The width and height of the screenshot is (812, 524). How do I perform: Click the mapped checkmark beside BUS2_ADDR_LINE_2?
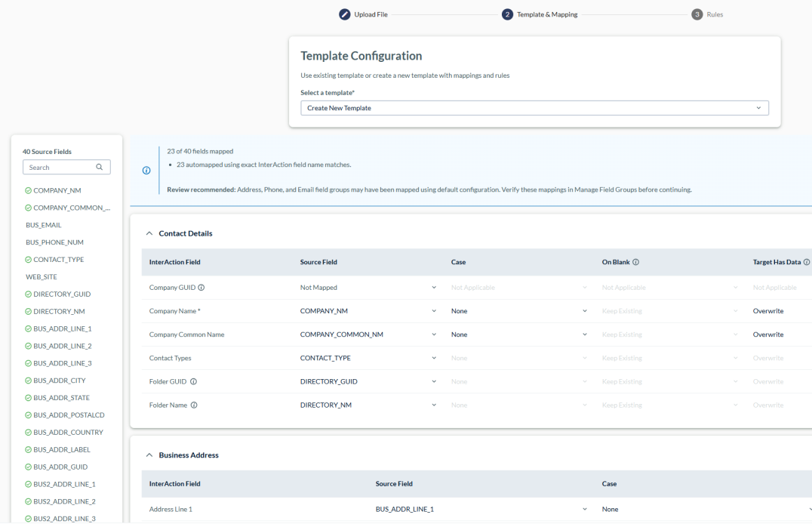28,501
